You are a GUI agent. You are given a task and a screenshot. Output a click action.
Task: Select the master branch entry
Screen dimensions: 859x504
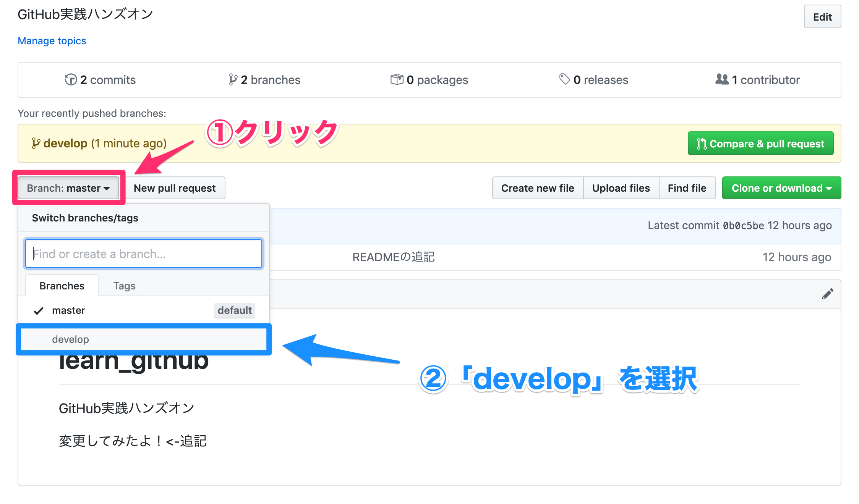coord(144,310)
